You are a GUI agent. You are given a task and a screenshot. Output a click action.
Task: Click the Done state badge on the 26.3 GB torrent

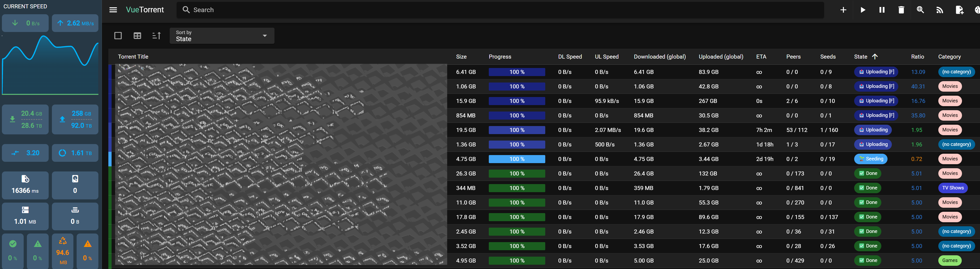click(867, 173)
